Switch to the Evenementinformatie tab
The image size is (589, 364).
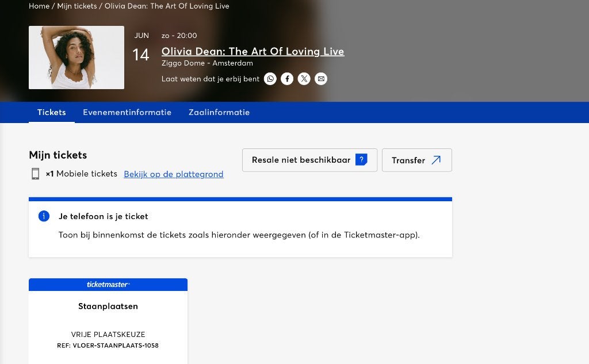point(127,112)
